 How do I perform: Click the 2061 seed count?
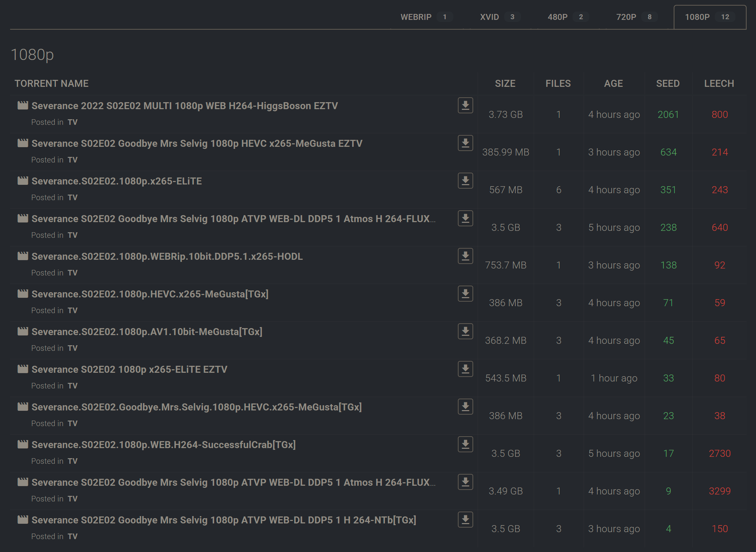pos(668,114)
